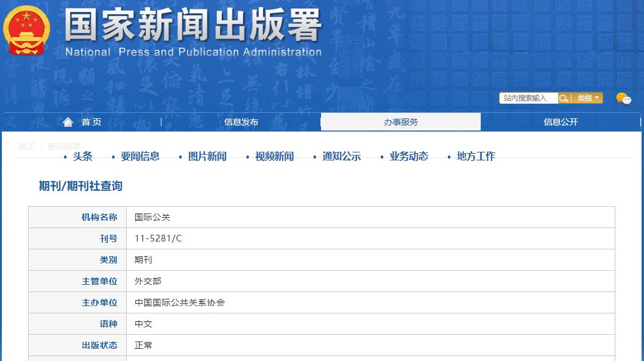Click the 正常 publication status value
This screenshot has height=361, width=644.
click(143, 345)
